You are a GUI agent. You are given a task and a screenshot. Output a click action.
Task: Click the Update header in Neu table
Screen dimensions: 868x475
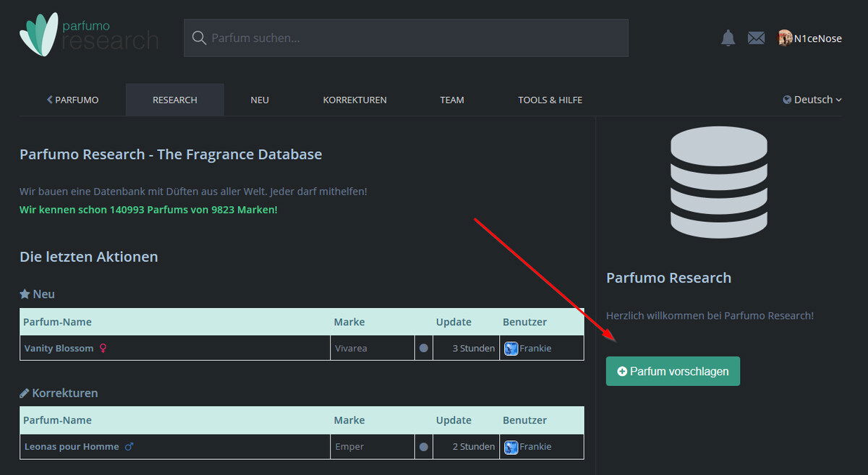pos(454,322)
